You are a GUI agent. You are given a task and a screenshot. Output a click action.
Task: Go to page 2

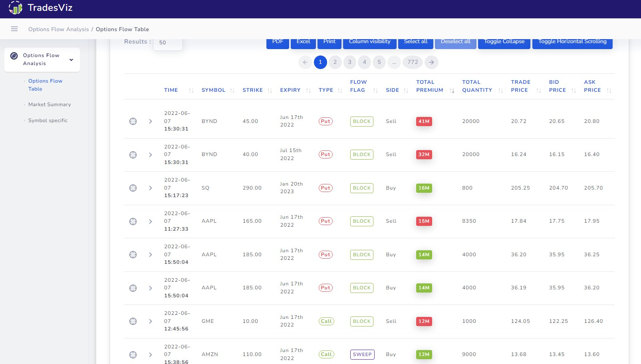[335, 62]
